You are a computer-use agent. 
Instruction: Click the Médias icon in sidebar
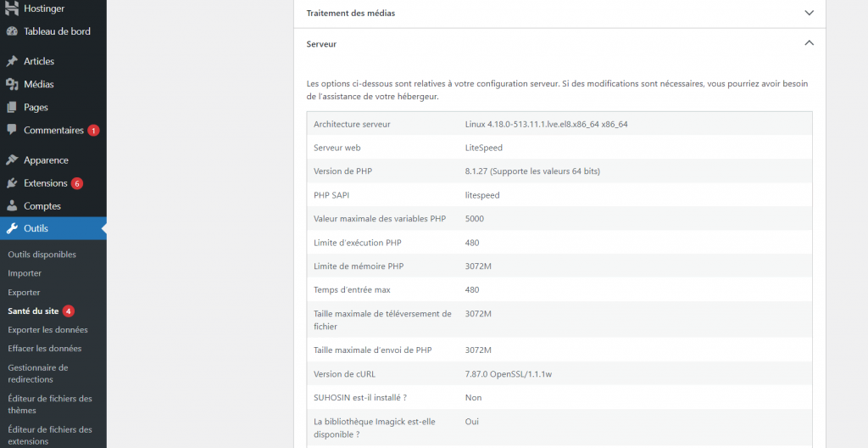click(x=12, y=84)
